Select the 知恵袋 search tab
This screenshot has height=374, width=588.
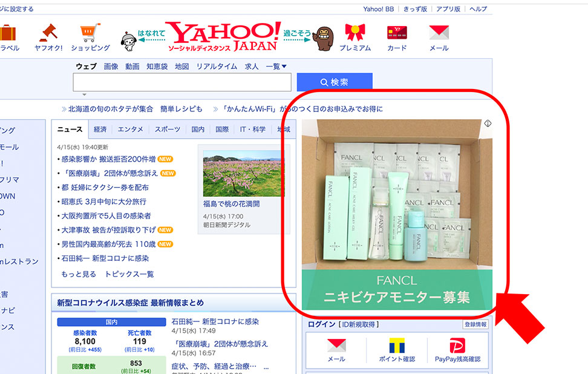(x=157, y=67)
